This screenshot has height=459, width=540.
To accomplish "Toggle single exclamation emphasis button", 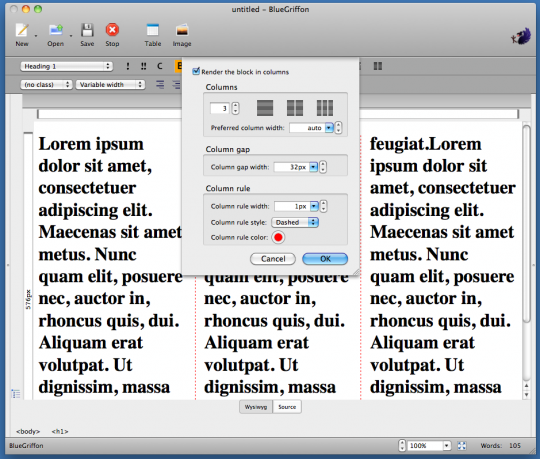I will tap(128, 66).
